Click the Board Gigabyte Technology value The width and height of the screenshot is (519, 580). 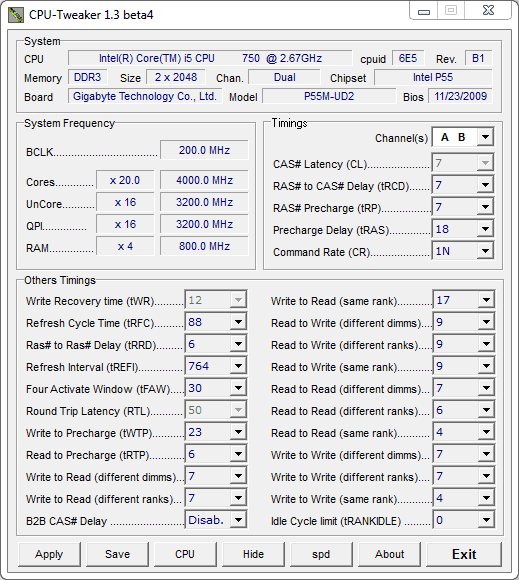point(145,96)
